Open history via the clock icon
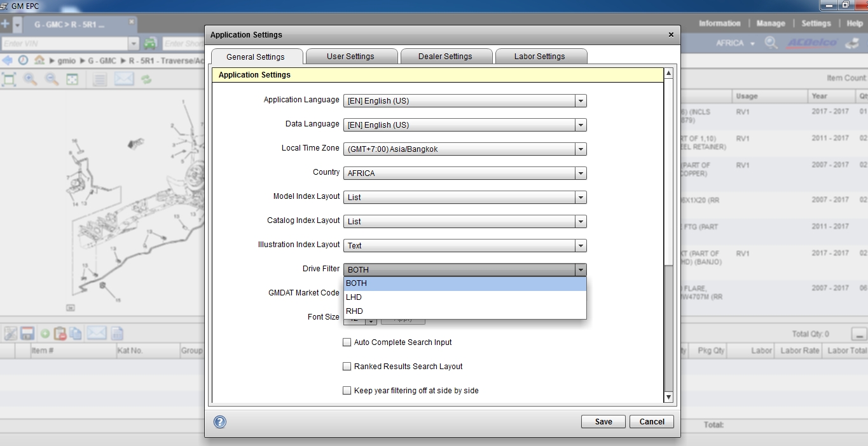Image resolution: width=868 pixels, height=446 pixels. (23, 60)
